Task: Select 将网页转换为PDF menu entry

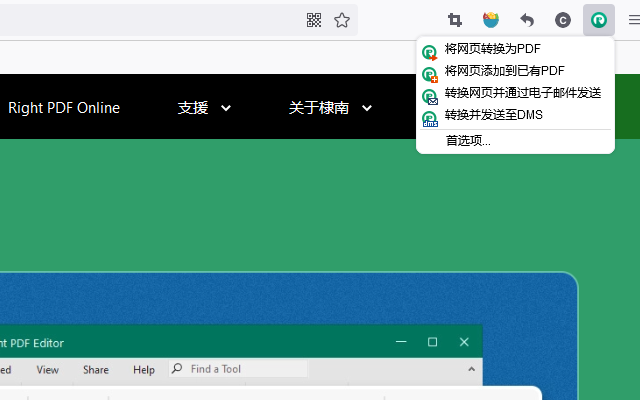Action: [x=515, y=49]
